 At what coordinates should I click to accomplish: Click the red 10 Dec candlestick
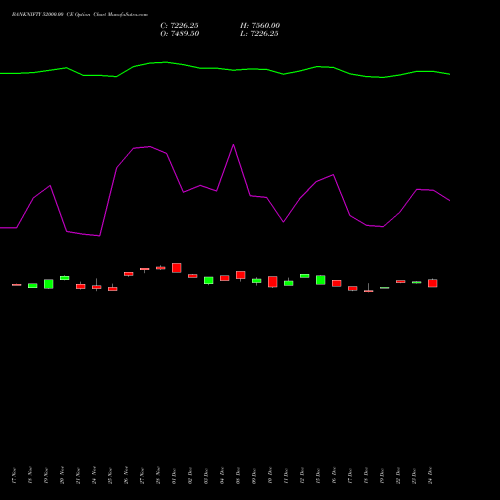(273, 282)
